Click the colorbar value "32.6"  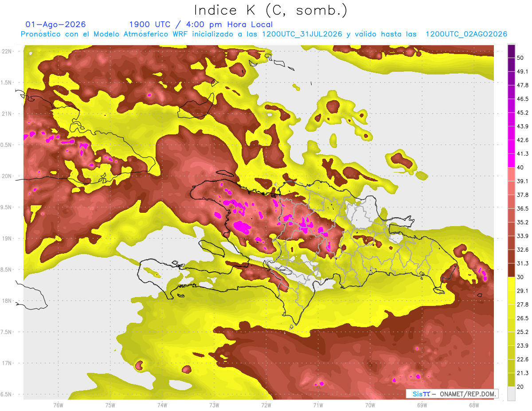pyautogui.click(x=523, y=250)
